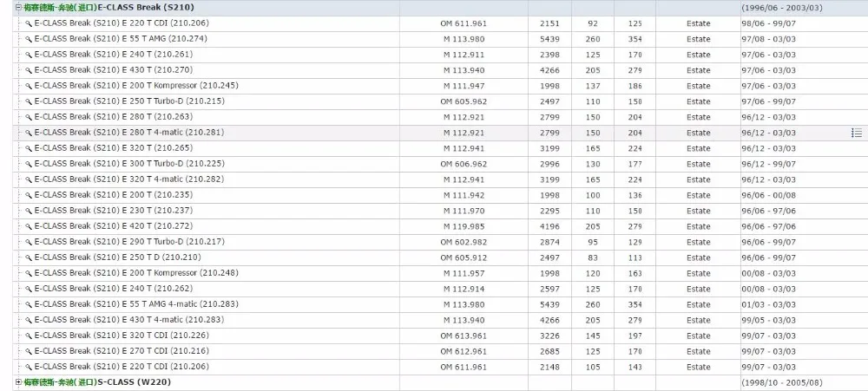Viewport: 868px width, 391px height.
Task: Click the displacement value 2597
Action: tap(549, 289)
